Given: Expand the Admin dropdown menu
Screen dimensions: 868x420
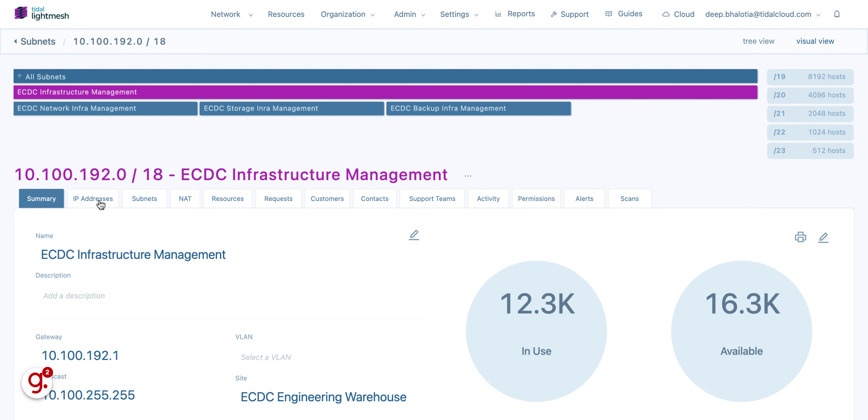Looking at the screenshot, I should point(410,14).
